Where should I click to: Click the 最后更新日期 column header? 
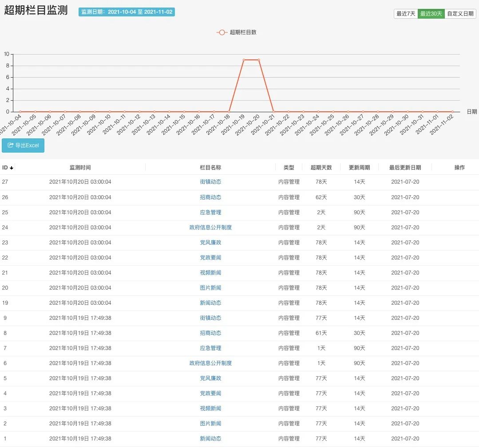pyautogui.click(x=405, y=168)
